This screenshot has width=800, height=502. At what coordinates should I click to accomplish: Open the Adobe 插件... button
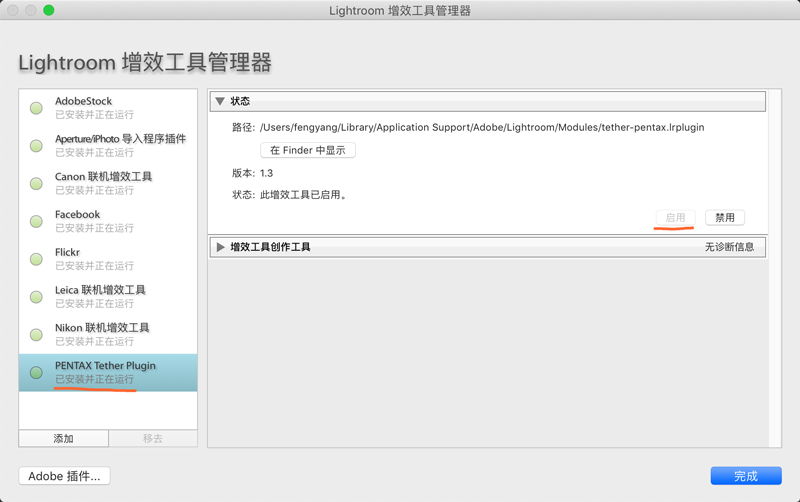(x=64, y=476)
